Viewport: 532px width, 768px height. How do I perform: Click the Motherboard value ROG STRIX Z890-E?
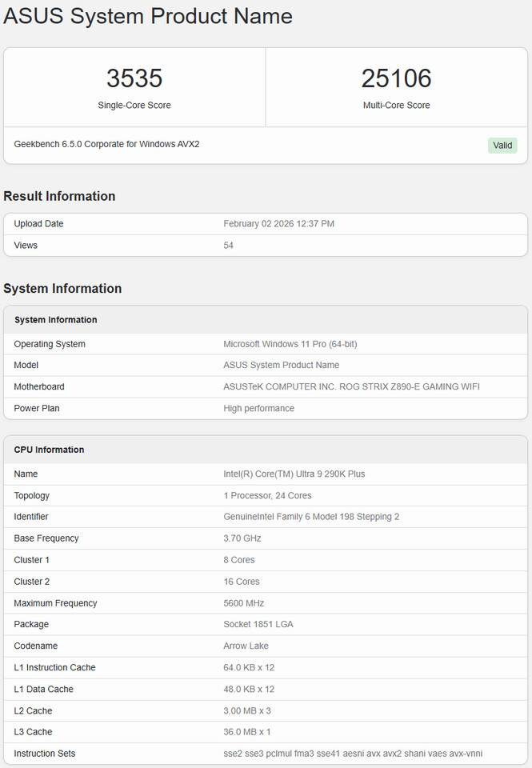tap(351, 386)
